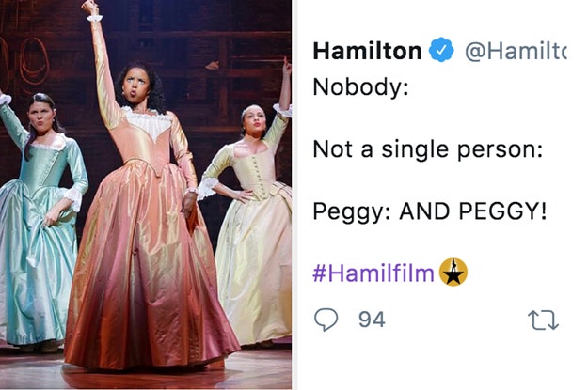This screenshot has height=390, width=588.
Task: Click the center performer's raised fist
Action: tap(90, 8)
